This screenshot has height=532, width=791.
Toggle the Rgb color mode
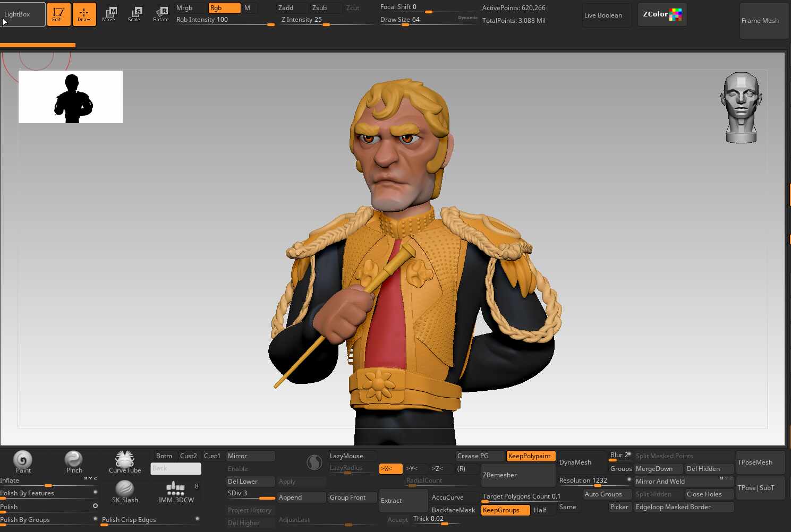(x=224, y=8)
